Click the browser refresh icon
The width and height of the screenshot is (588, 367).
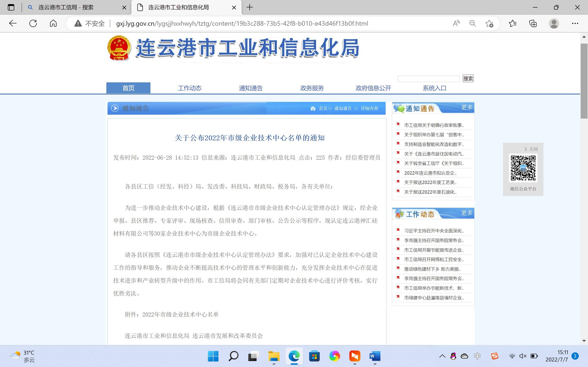33,23
